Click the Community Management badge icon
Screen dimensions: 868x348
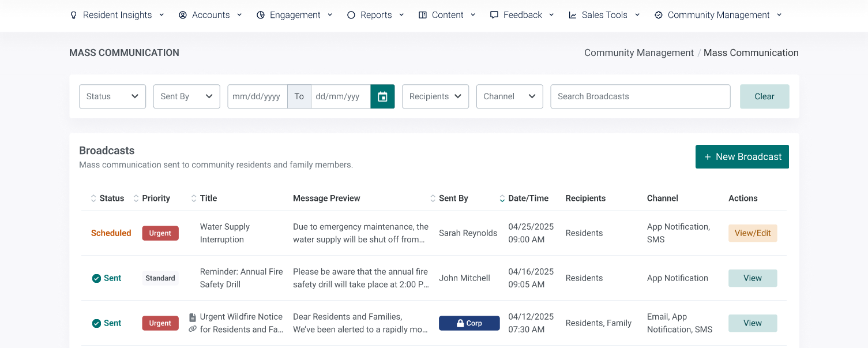point(659,15)
